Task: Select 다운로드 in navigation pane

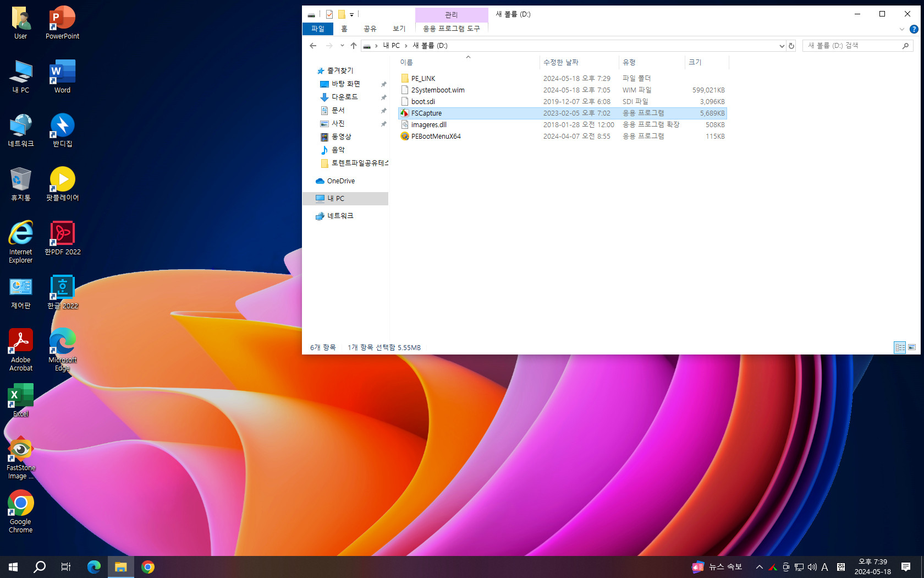Action: pos(344,97)
